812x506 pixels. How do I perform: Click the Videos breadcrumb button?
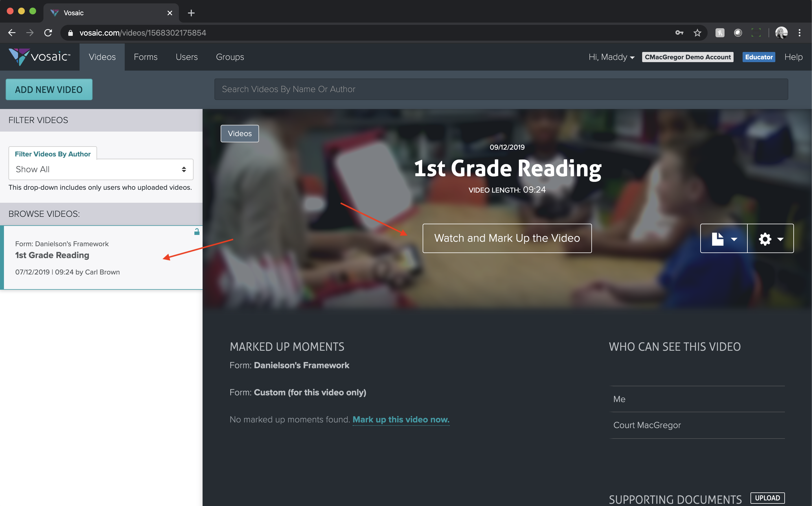[x=240, y=134]
